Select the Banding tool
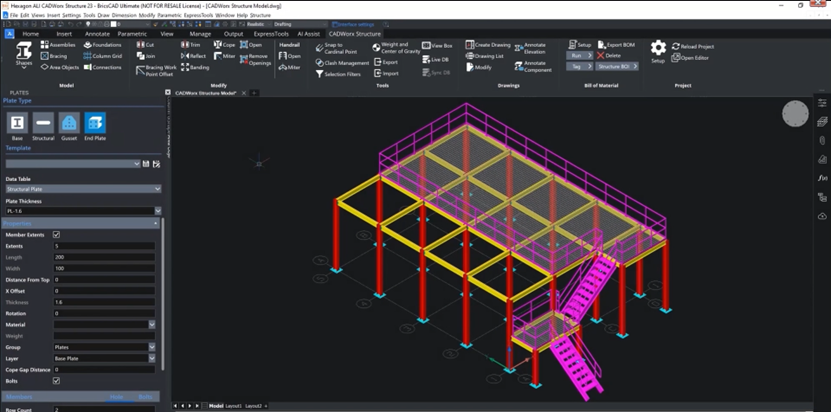 (195, 67)
